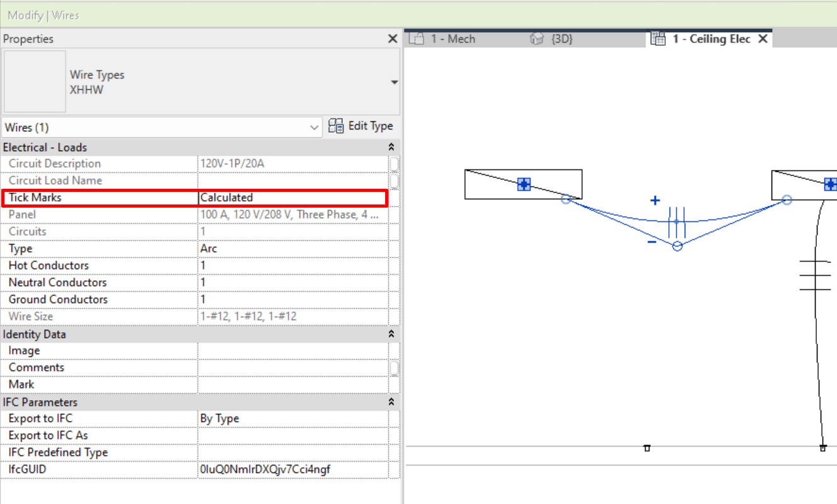Click the Panel value starting with 100 A, 120 V/208 V
The width and height of the screenshot is (837, 504).
pos(290,215)
